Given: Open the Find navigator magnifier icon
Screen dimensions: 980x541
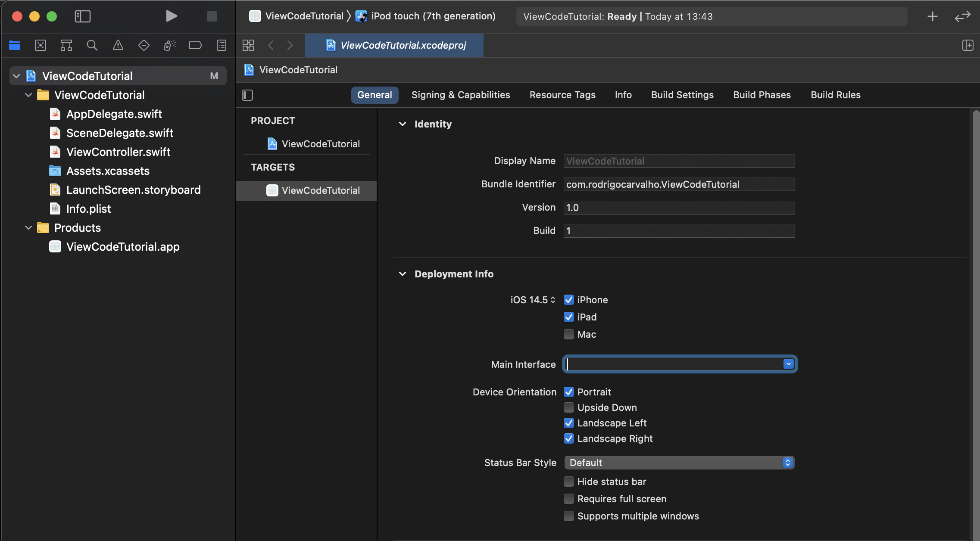Looking at the screenshot, I should coord(92,45).
